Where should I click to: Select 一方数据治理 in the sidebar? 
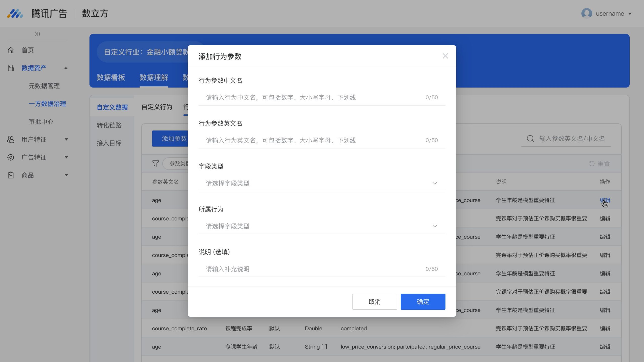pos(47,104)
